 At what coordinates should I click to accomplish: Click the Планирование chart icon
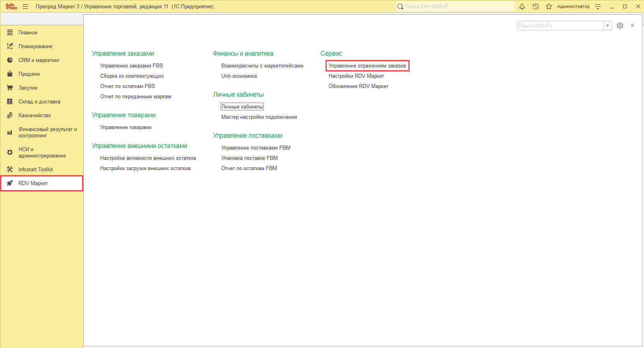pyautogui.click(x=10, y=46)
